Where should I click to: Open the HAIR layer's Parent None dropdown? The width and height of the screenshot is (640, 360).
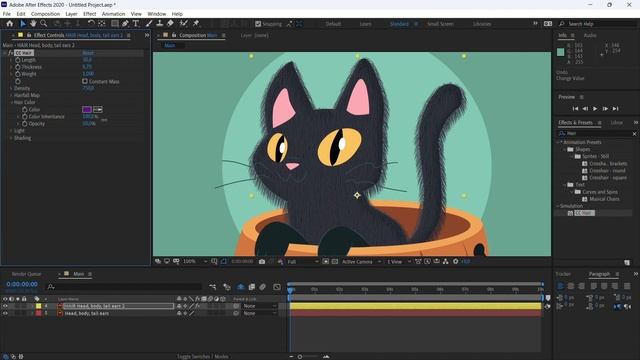tap(259, 306)
